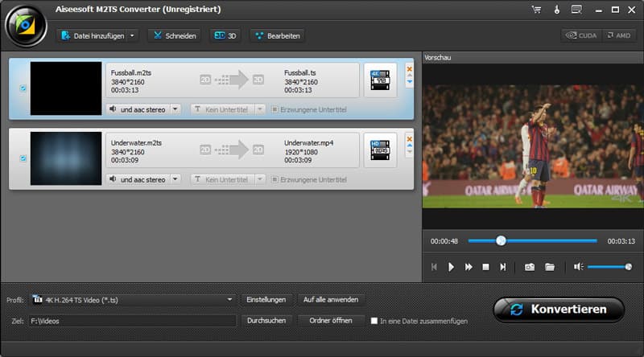Open the audio track dropdown for Fussball
Screen dimensions: 644x357
(175, 109)
